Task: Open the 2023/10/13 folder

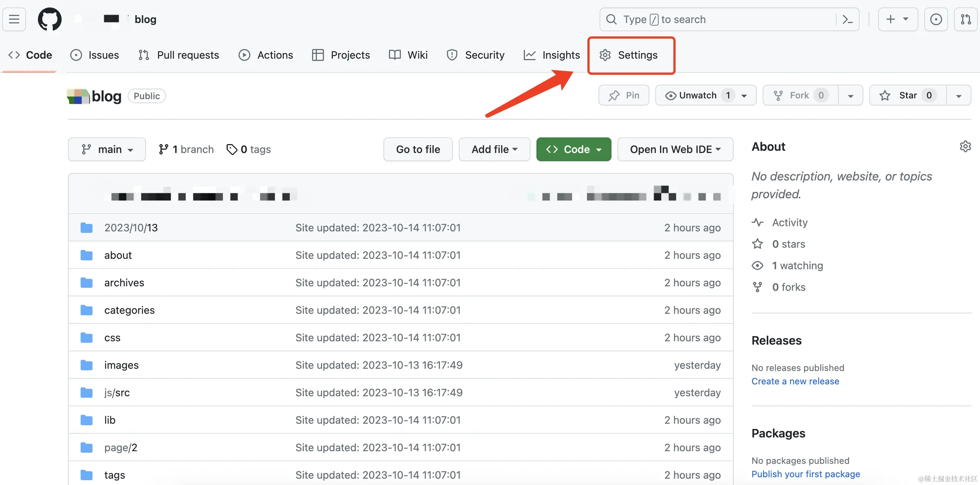Action: (x=131, y=228)
